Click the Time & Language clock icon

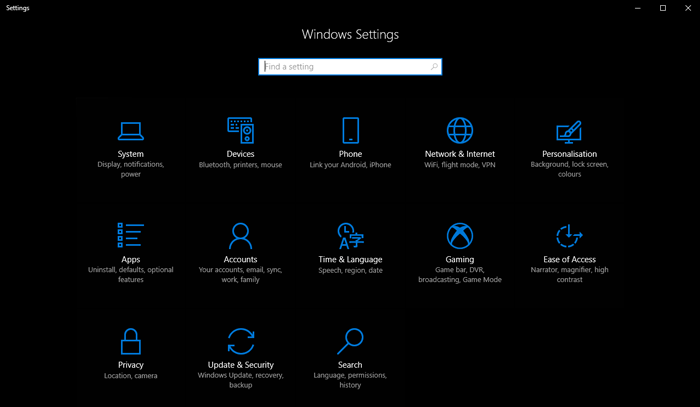click(350, 236)
